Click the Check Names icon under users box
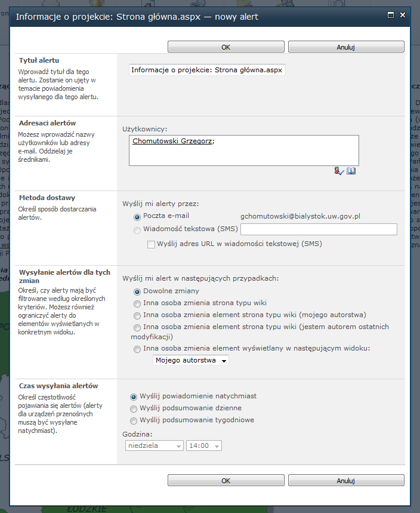 (x=339, y=171)
